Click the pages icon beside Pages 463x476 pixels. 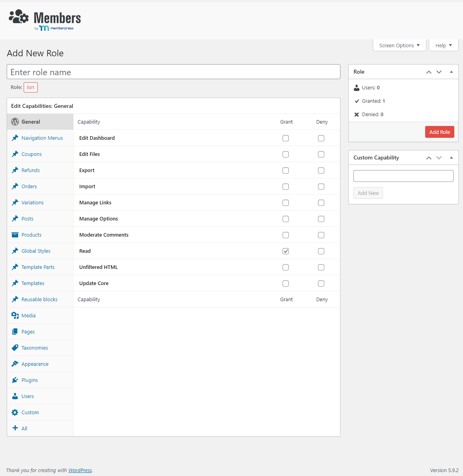(15, 332)
